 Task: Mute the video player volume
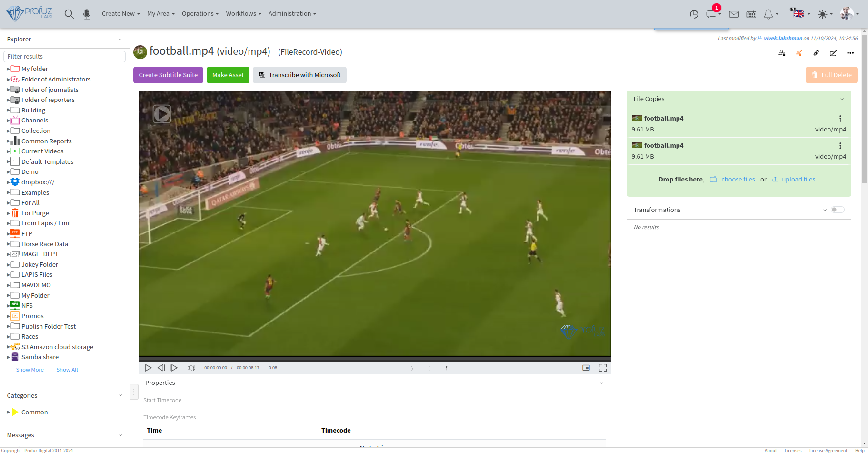(x=191, y=368)
